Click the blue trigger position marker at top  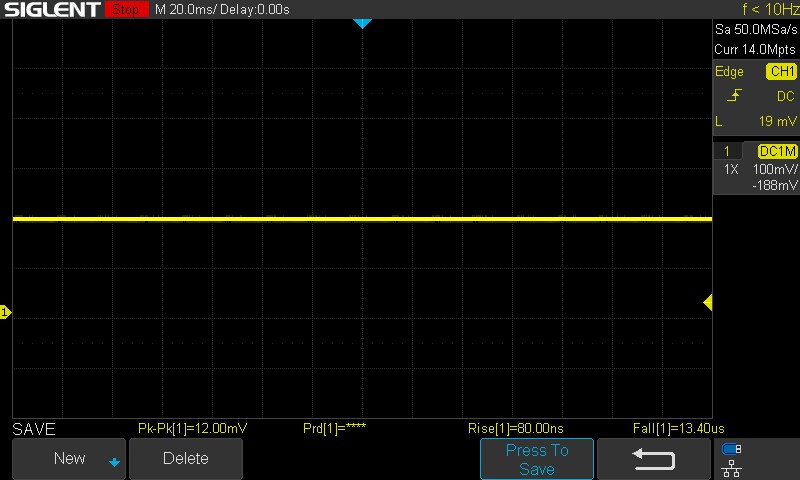[362, 23]
